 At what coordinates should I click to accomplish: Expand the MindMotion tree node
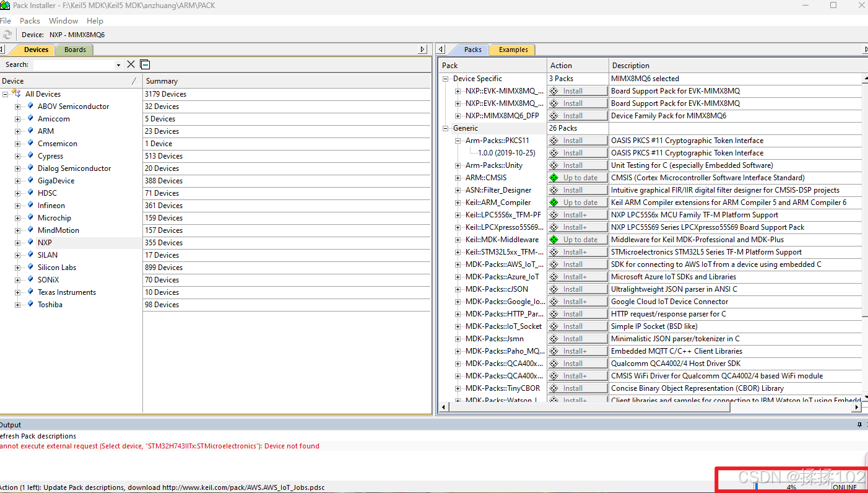[17, 230]
